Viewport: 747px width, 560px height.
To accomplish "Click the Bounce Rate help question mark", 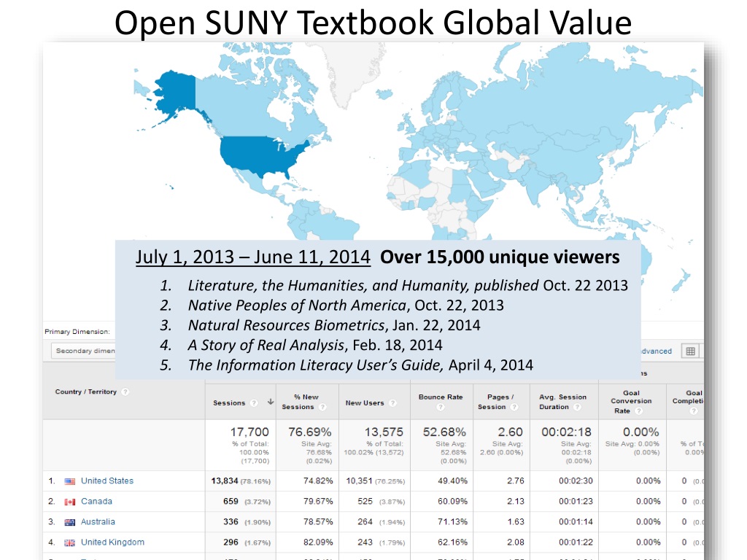I will click(440, 407).
